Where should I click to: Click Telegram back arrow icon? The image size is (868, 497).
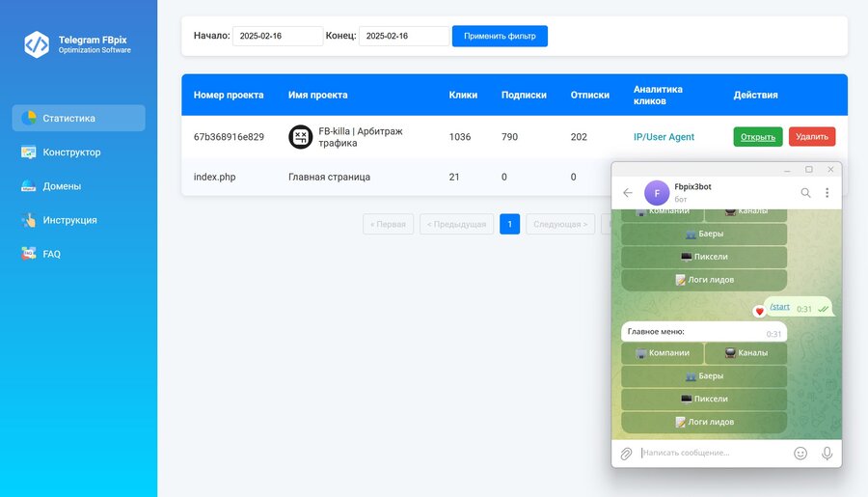coord(627,193)
